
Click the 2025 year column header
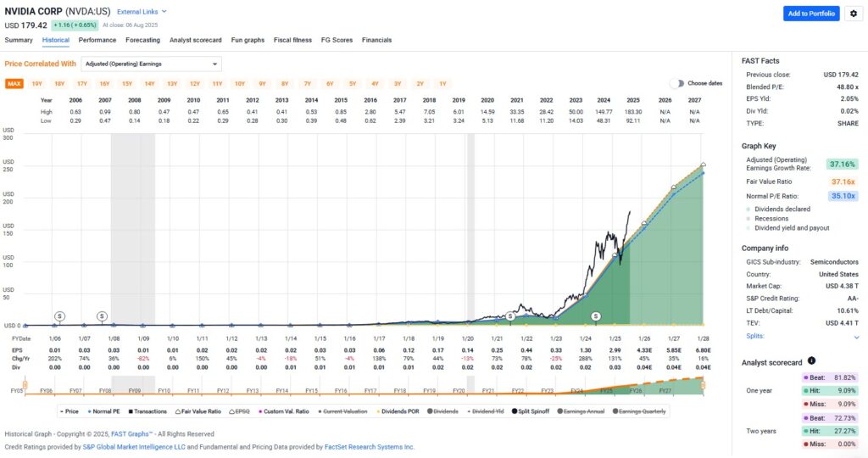pos(632,100)
